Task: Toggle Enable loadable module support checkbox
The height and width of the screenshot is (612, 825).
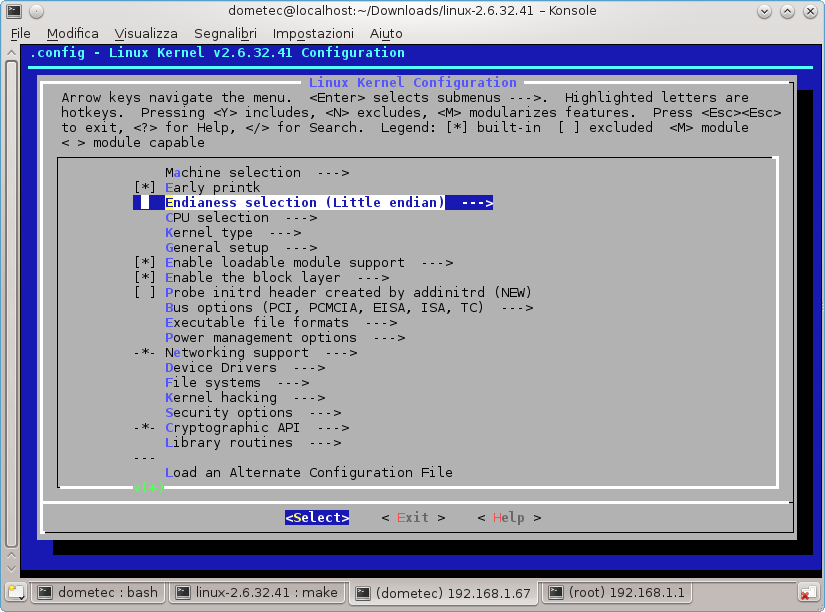Action: pos(144,263)
